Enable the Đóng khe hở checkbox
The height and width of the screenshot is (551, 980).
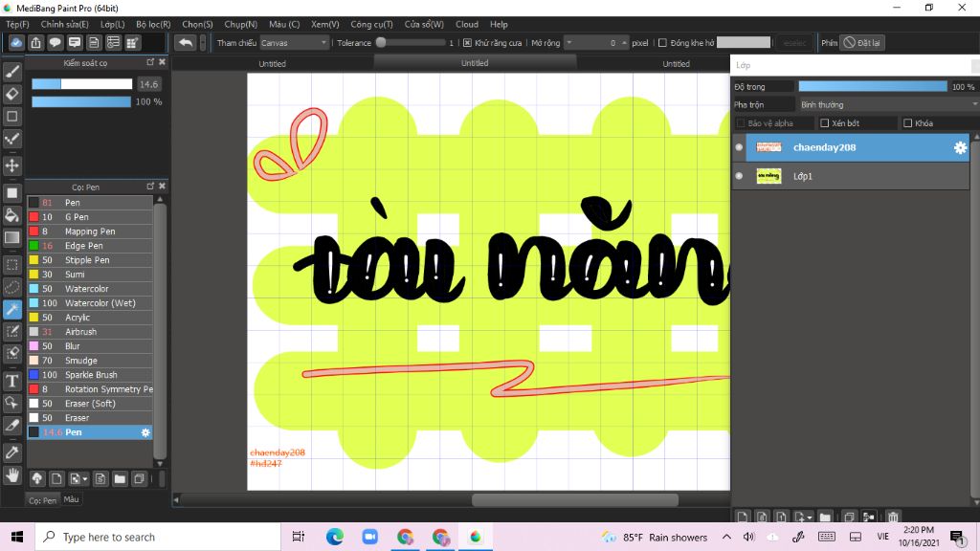click(x=662, y=43)
